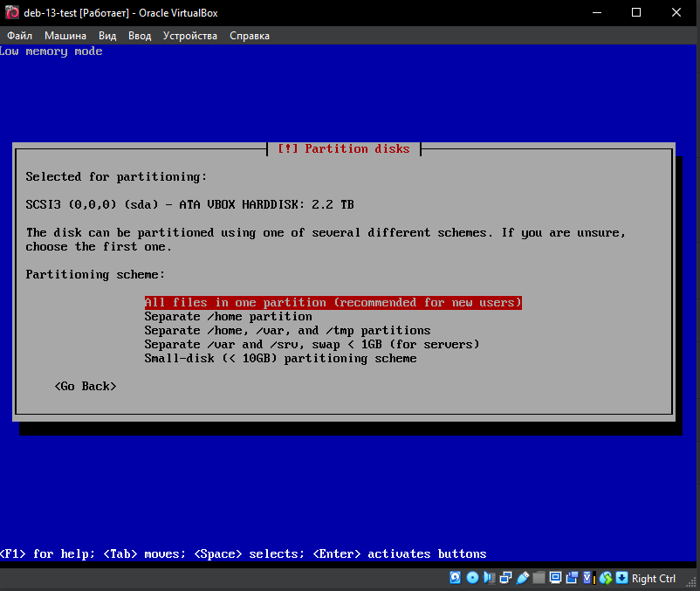
Task: Click the display monitor status icon
Action: click(x=554, y=578)
